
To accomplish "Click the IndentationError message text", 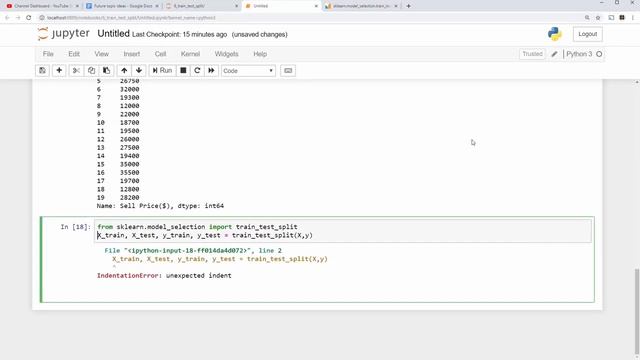I will coord(164,276).
